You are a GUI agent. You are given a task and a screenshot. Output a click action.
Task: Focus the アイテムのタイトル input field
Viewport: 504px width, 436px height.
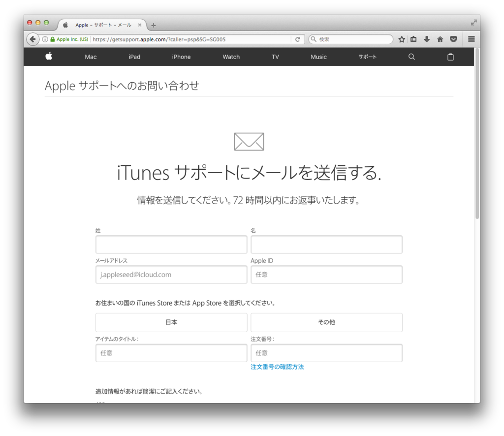(x=171, y=353)
